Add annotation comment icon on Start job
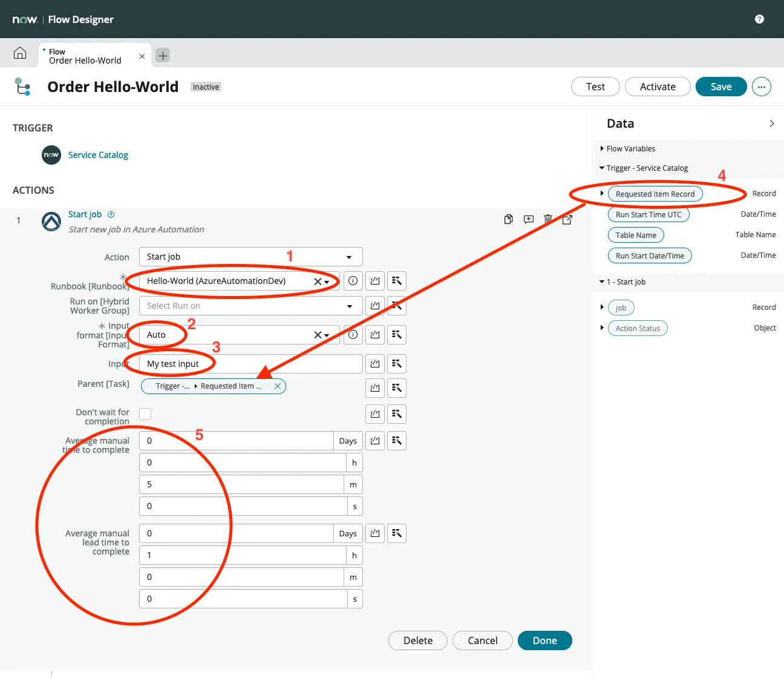Image resolution: width=784 pixels, height=678 pixels. pos(528,219)
